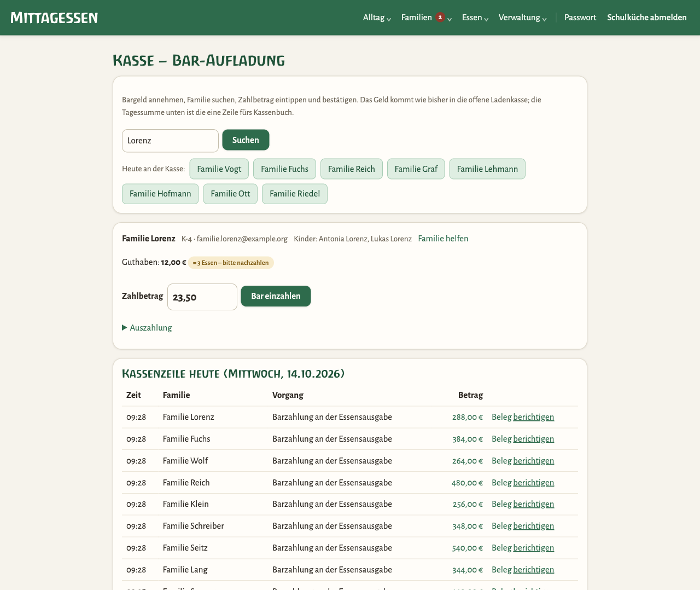Screen dimensions: 700x590
Task: Open the Familie helfen link
Action: coord(443,239)
